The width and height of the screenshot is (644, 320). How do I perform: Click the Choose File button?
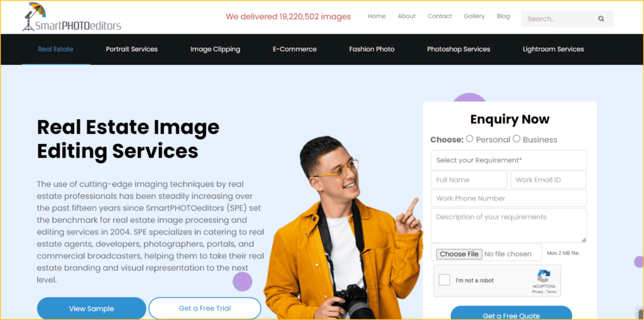click(459, 254)
